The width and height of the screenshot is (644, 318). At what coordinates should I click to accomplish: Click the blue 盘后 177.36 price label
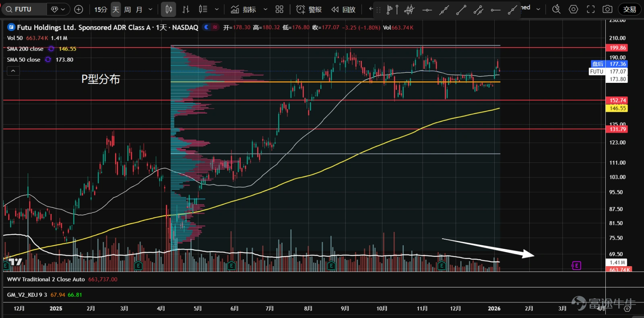pos(609,64)
